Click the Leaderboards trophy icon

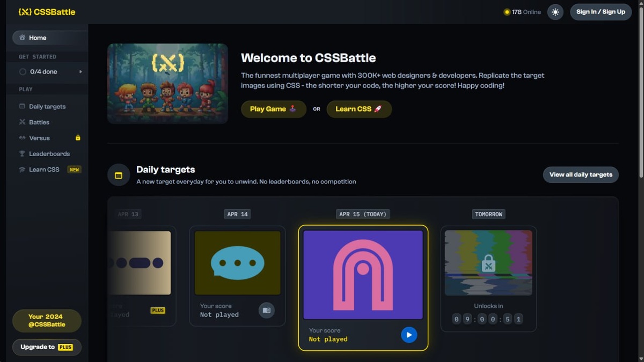click(22, 153)
